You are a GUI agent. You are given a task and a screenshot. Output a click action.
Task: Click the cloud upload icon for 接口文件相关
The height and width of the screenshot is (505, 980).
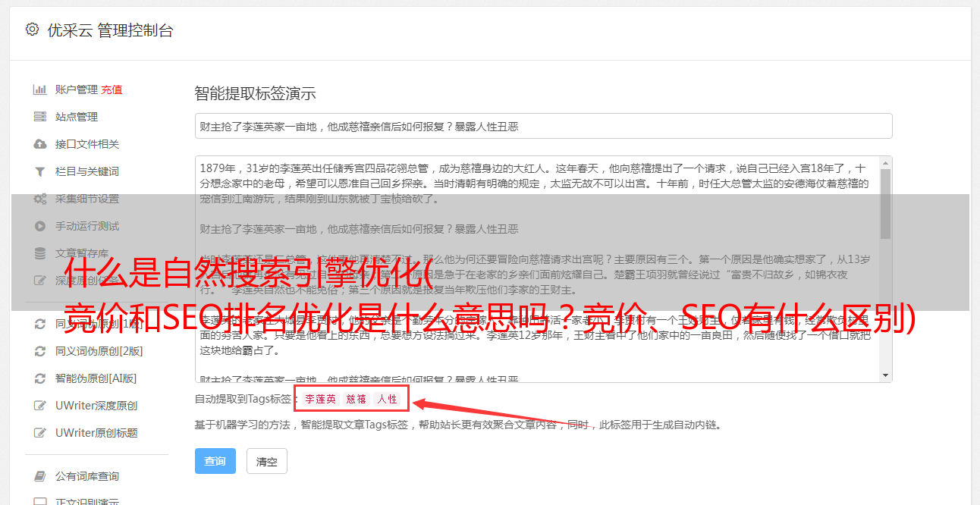(40, 144)
